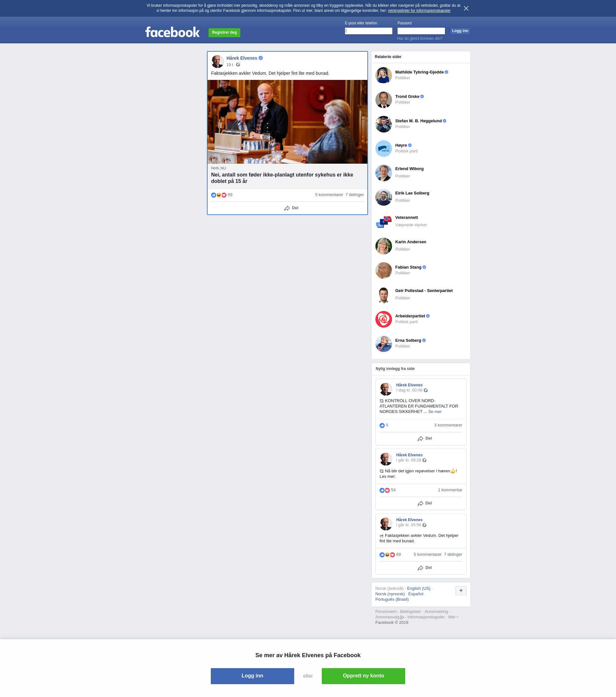Open Trond Giske page avatar

pos(383,99)
